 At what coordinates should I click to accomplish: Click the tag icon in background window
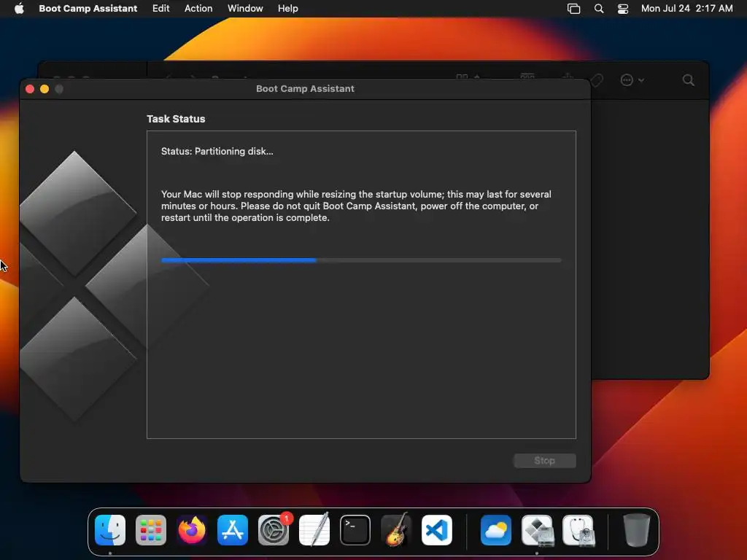click(597, 80)
